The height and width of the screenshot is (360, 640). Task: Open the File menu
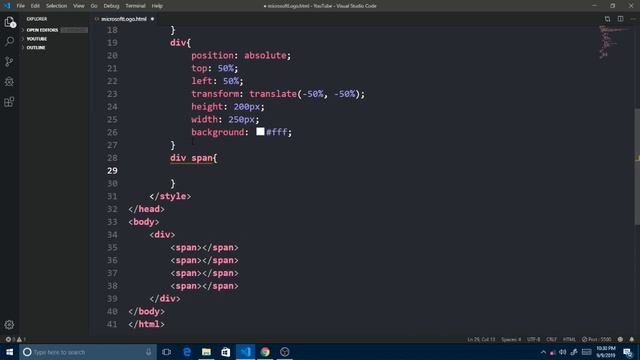[20, 6]
